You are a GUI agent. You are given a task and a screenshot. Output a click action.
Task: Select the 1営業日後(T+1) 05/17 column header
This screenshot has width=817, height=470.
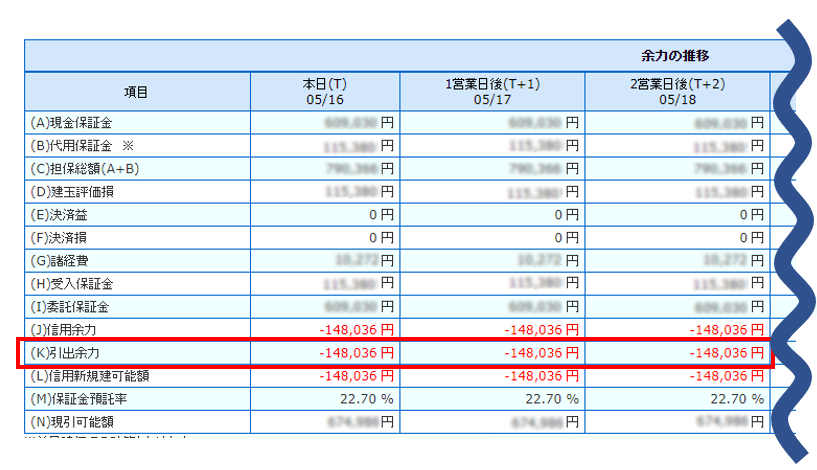pyautogui.click(x=492, y=92)
